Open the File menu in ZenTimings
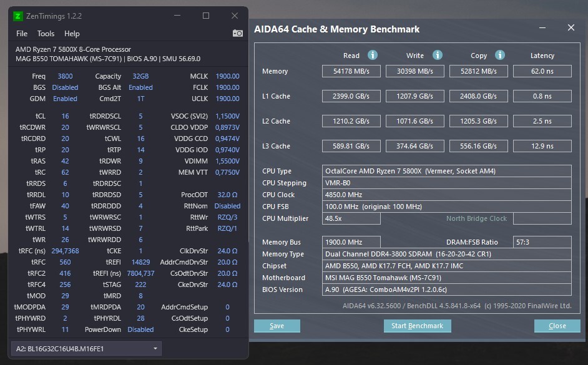Screen dimensions: 588x365 [22, 34]
